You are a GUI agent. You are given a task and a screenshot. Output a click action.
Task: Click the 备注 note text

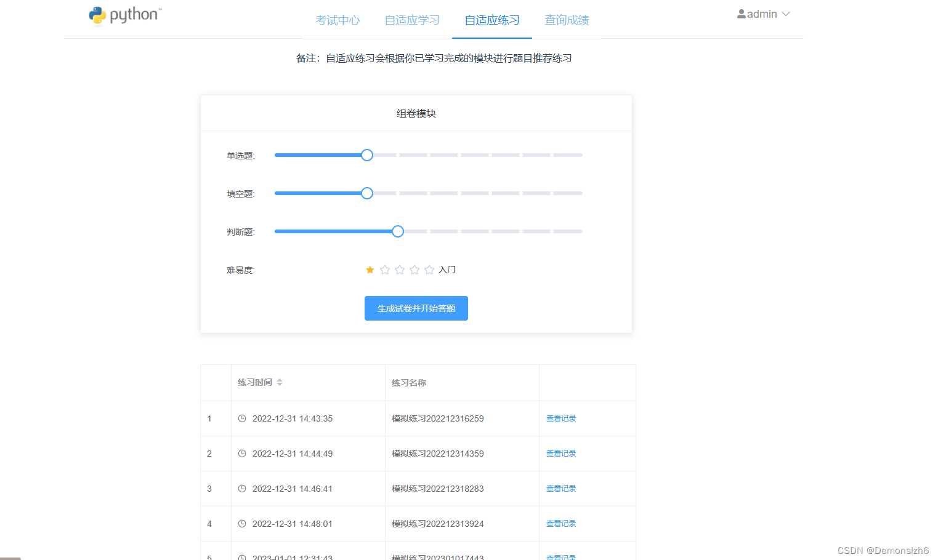pyautogui.click(x=434, y=58)
